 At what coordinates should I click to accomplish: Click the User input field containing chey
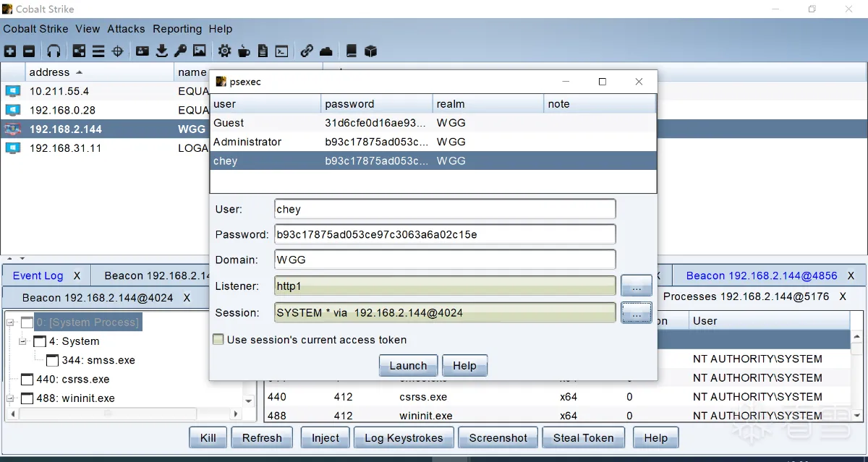click(445, 209)
